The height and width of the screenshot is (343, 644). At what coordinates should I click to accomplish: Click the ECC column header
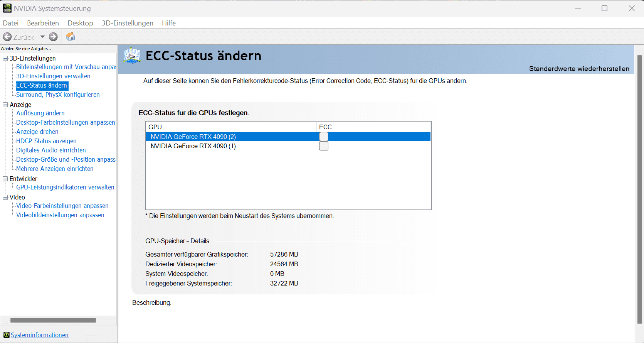click(x=373, y=127)
